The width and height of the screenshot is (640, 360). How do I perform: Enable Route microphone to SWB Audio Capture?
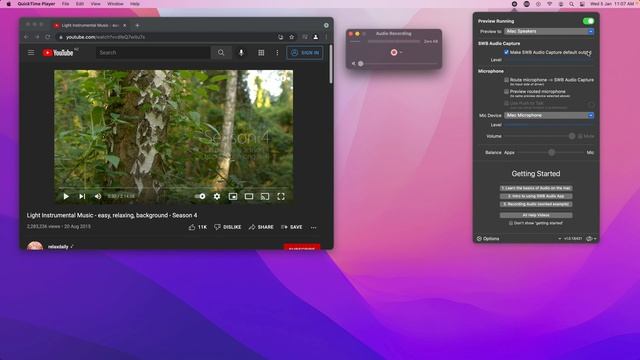coord(506,80)
